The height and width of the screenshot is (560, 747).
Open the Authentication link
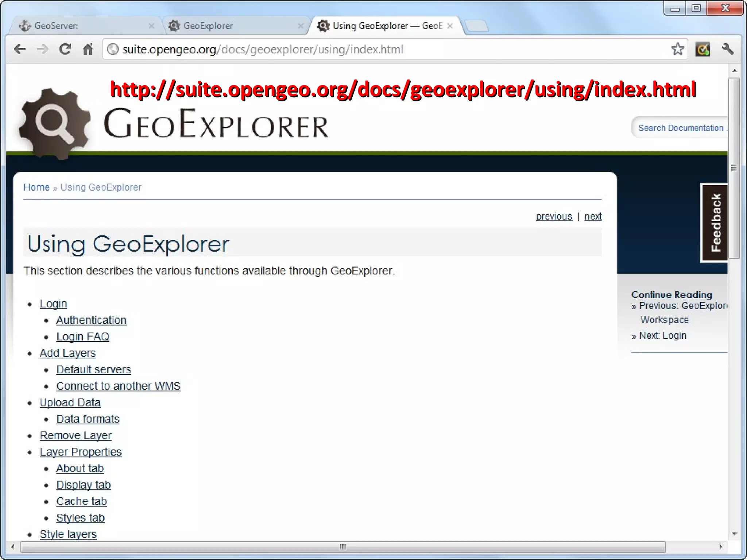pyautogui.click(x=91, y=320)
